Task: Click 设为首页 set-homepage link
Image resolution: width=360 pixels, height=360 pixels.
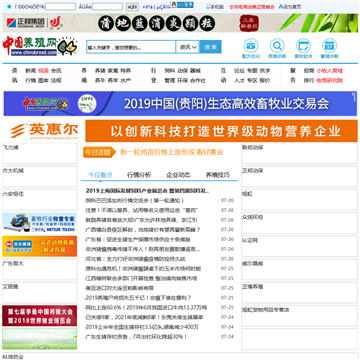Action: tap(290, 7)
